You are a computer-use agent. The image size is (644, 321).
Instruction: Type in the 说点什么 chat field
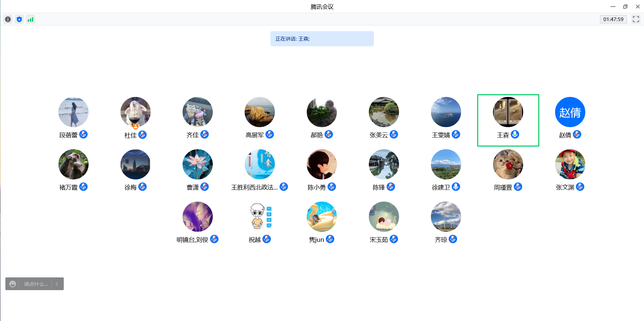(x=36, y=284)
